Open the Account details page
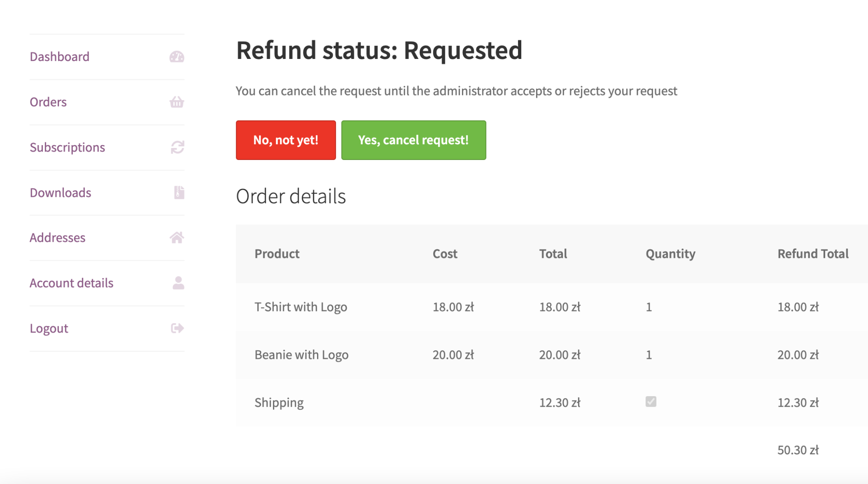The height and width of the screenshot is (484, 868). tap(71, 283)
